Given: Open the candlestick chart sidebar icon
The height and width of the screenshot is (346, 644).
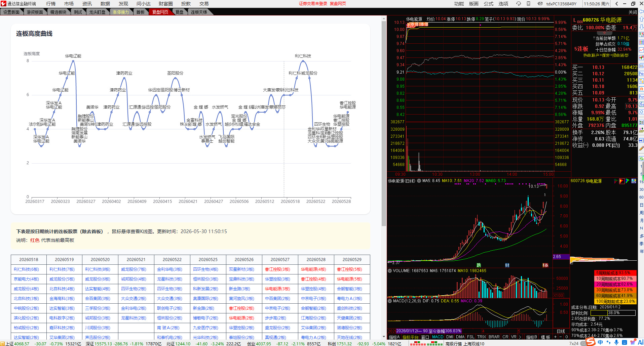Looking at the screenshot, I should point(641,57).
